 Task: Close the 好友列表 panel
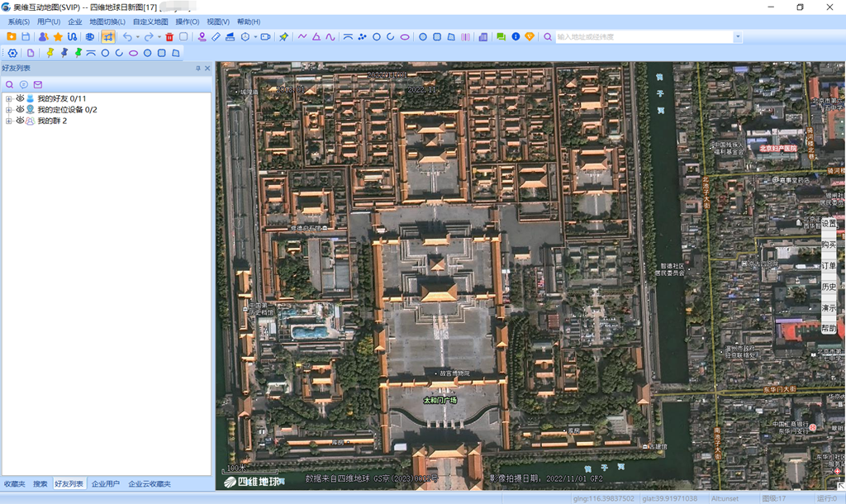coord(207,68)
